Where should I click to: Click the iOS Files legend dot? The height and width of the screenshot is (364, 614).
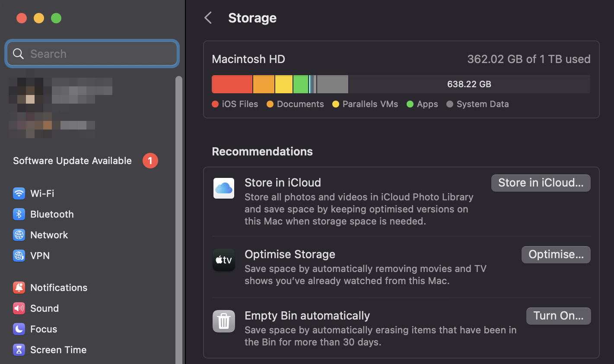point(215,104)
